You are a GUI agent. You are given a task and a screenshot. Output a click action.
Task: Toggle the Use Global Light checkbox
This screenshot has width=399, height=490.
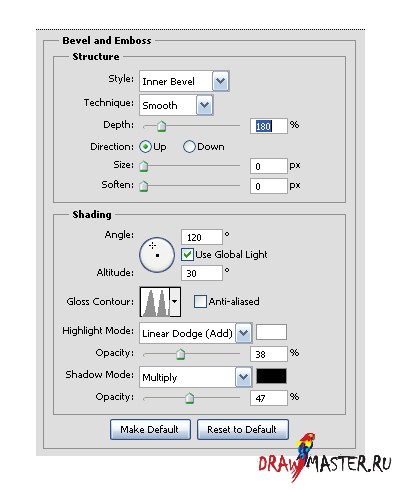click(187, 255)
